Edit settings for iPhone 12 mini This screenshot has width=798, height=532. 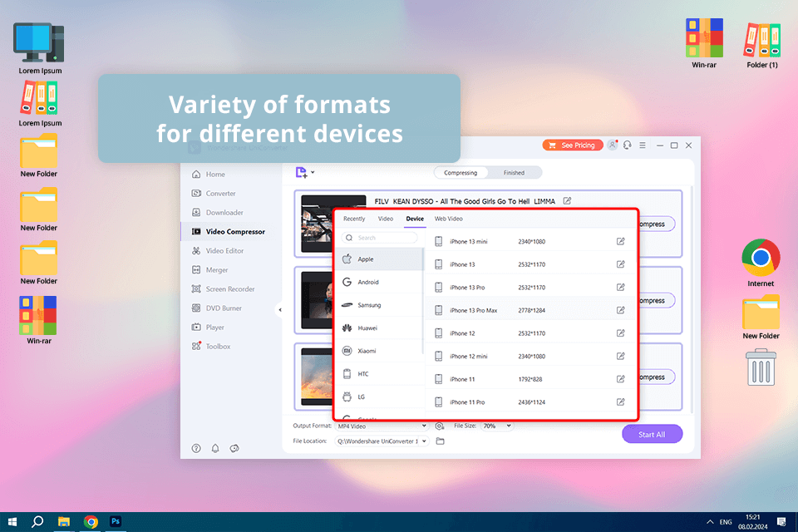[620, 356]
